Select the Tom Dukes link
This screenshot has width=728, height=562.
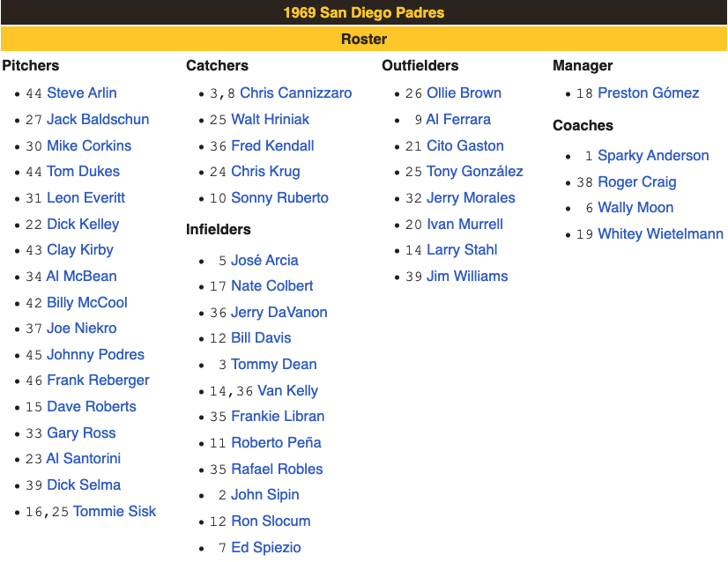click(x=84, y=171)
